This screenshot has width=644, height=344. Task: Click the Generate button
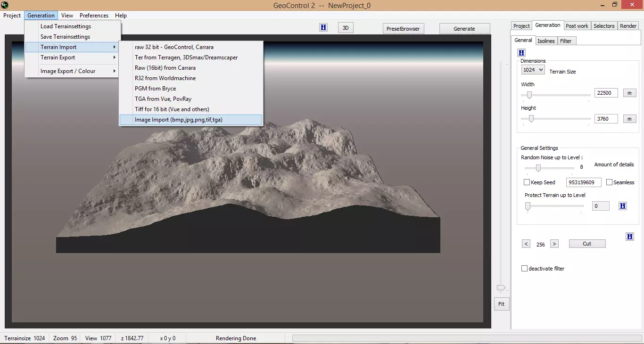point(464,29)
